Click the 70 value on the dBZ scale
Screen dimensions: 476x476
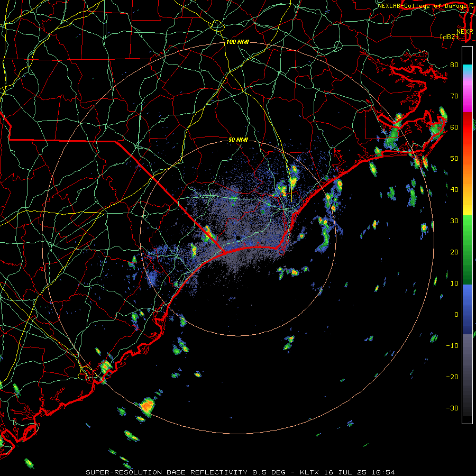(454, 96)
